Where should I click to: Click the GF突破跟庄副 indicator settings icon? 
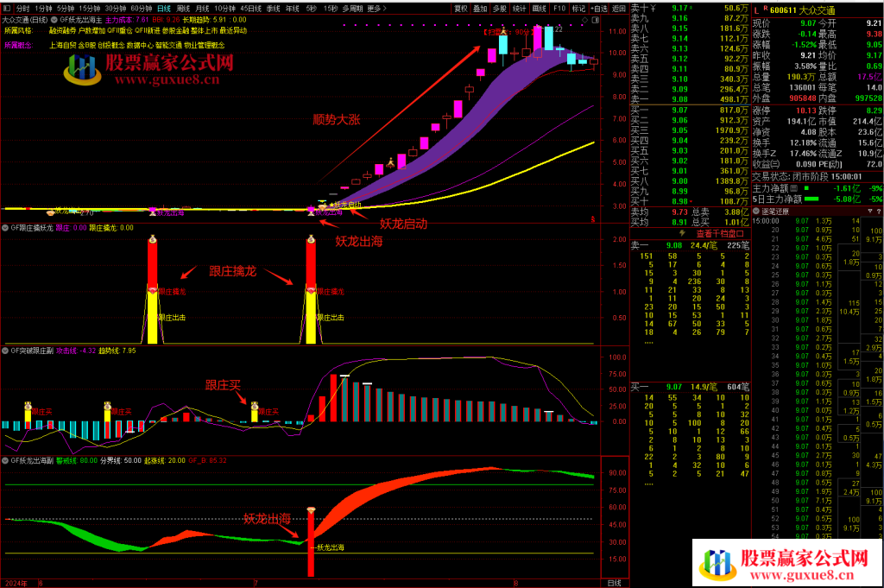click(x=5, y=351)
